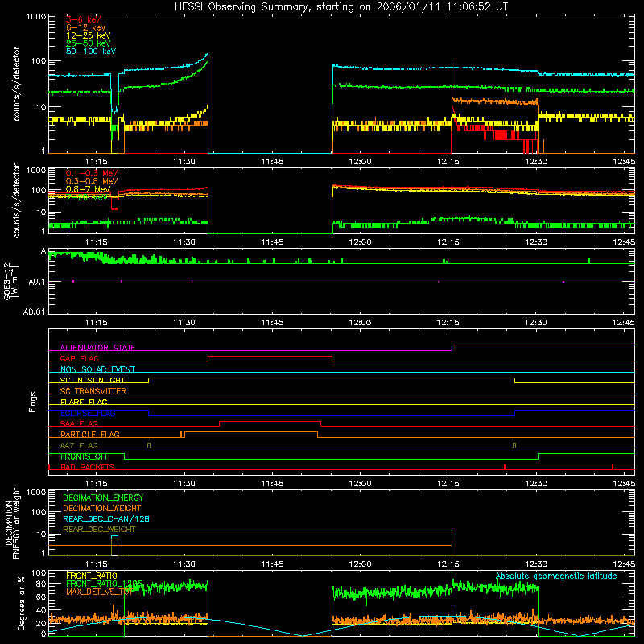Click the BAD_PACKETS flag label

(88, 468)
